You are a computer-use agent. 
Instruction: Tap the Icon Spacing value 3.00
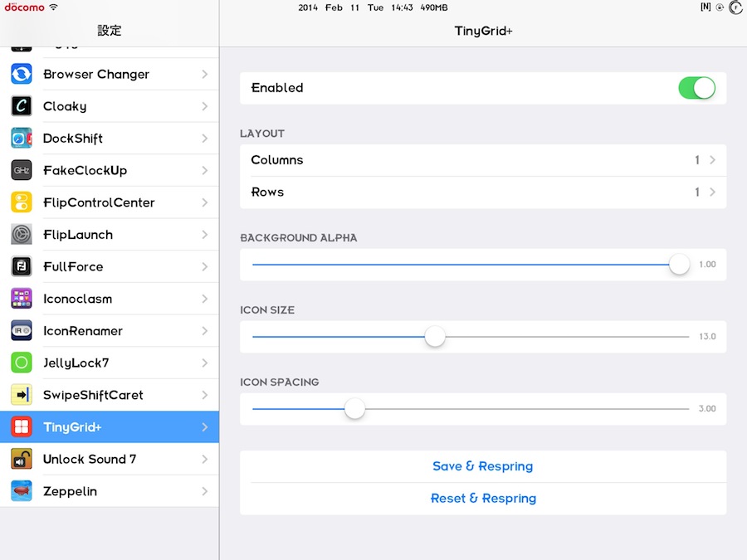point(707,408)
